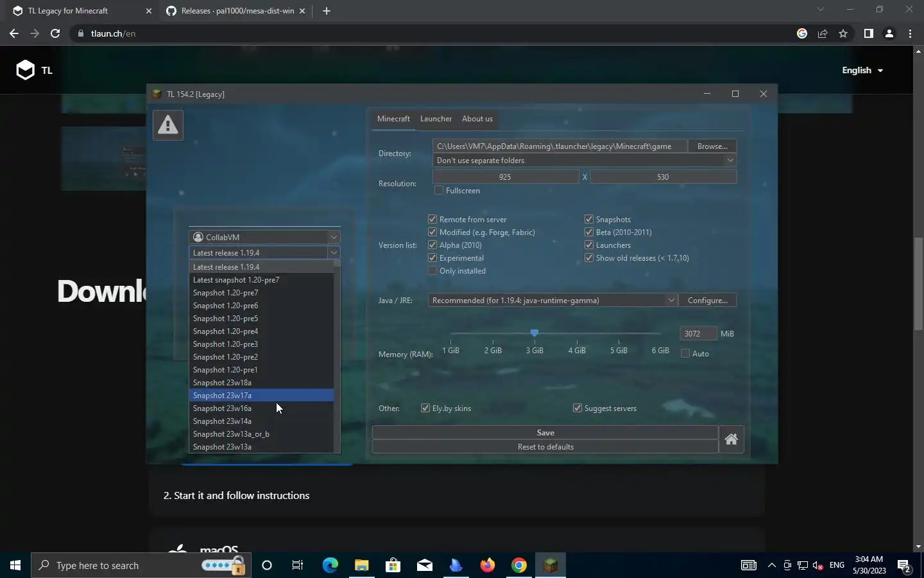
Task: Click the Configure... button
Action: pyautogui.click(x=708, y=300)
